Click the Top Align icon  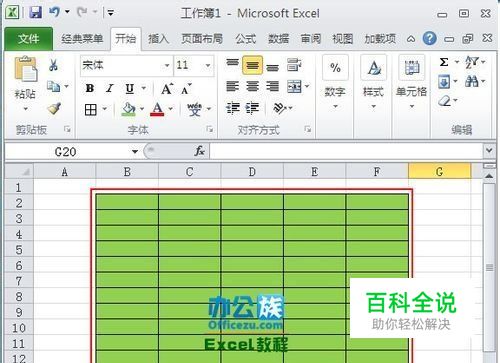232,63
